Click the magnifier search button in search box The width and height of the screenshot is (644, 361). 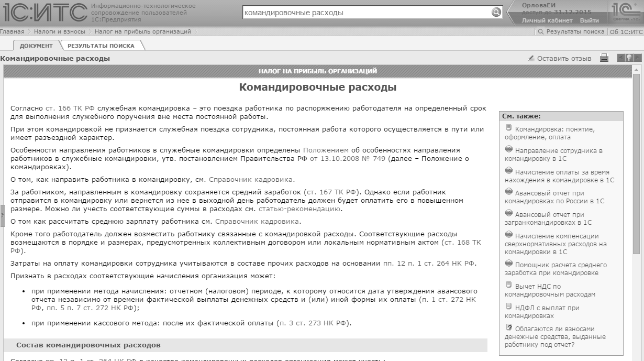coord(496,13)
